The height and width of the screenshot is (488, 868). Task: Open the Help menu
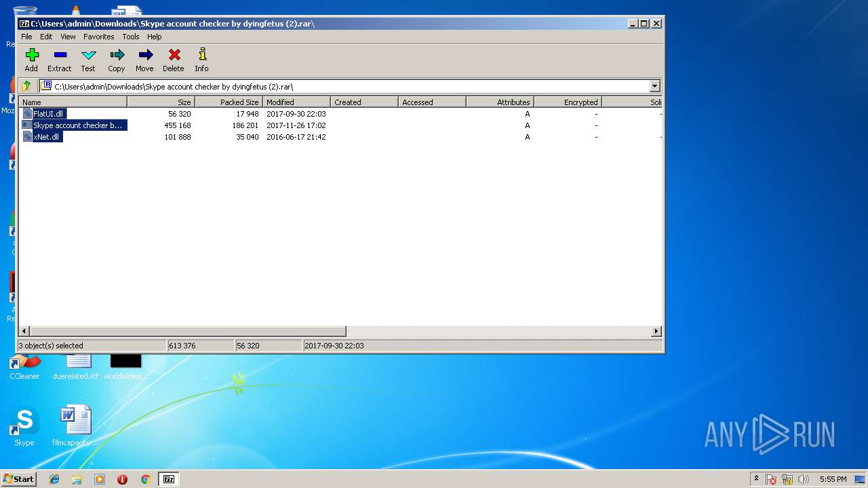pos(155,37)
